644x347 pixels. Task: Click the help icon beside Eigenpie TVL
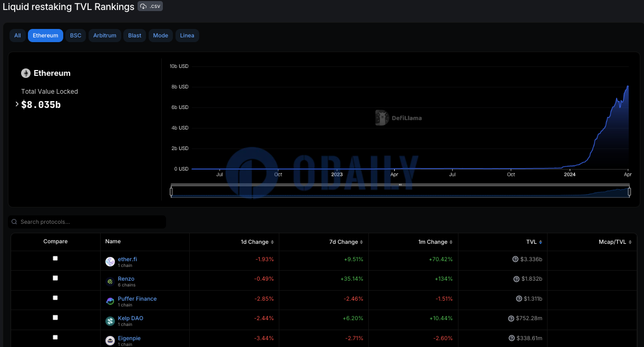512,338
